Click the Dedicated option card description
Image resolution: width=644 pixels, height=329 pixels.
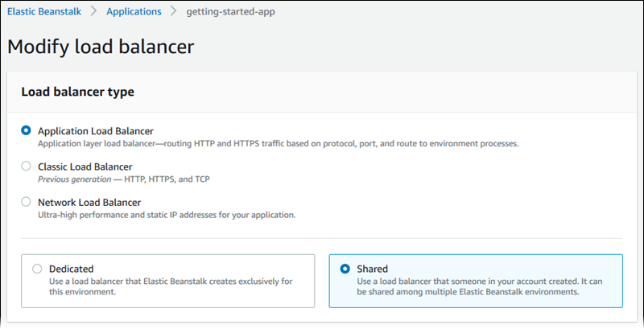[x=165, y=286]
